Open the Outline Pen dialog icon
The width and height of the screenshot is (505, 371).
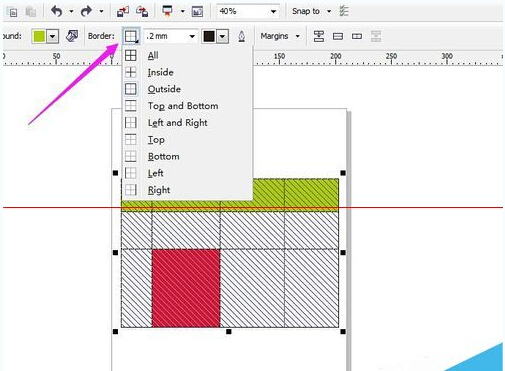(x=242, y=36)
